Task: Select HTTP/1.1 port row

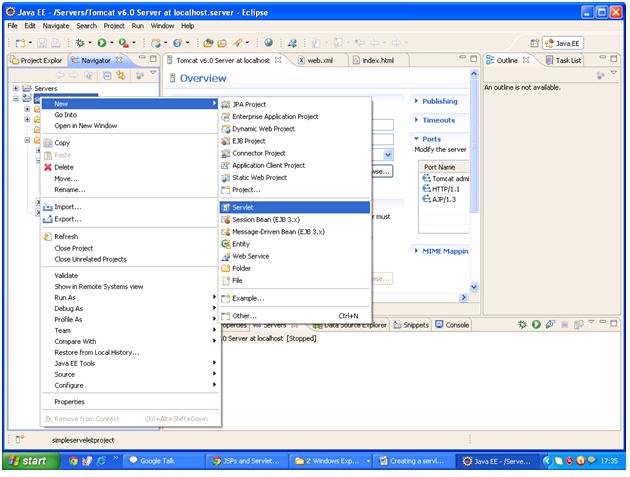Action: pos(444,189)
